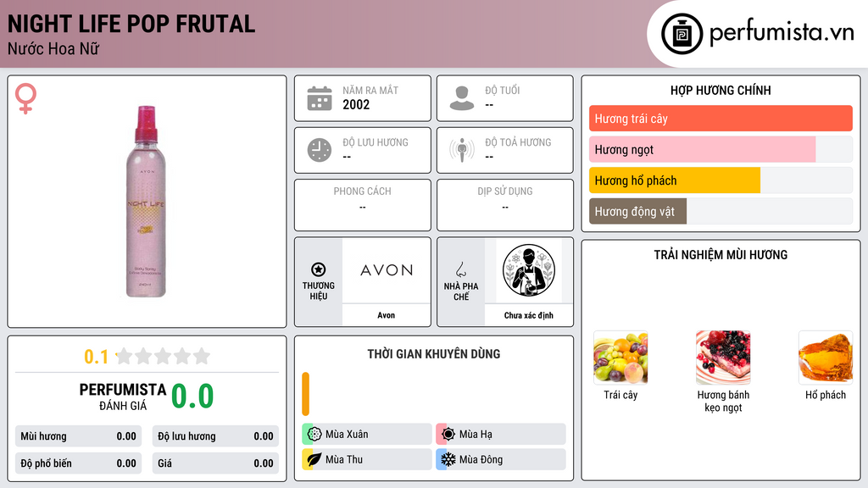The height and width of the screenshot is (488, 868).
Task: Open the Hổ phách amber thumbnail
Action: coord(826,358)
